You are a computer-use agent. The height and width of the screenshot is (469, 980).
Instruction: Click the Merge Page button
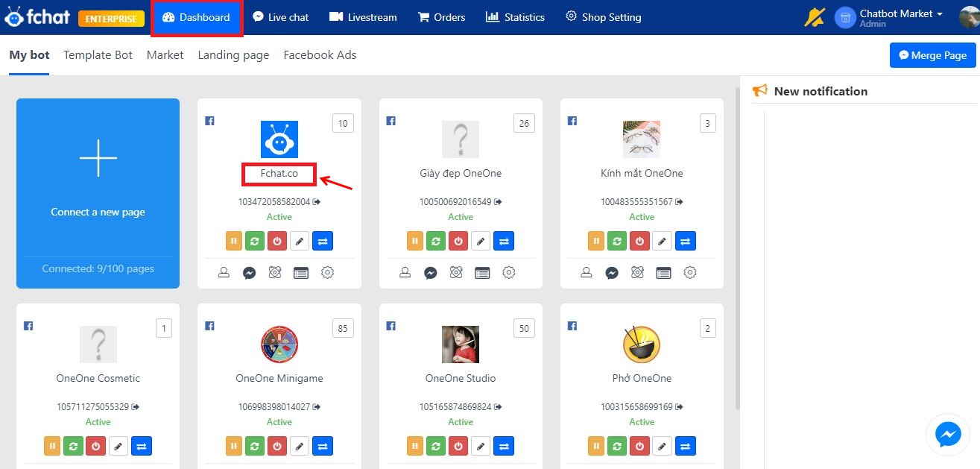click(932, 55)
